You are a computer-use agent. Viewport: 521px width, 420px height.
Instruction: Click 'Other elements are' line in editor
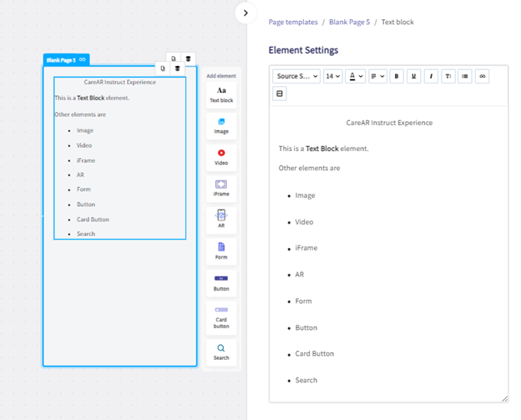(309, 168)
